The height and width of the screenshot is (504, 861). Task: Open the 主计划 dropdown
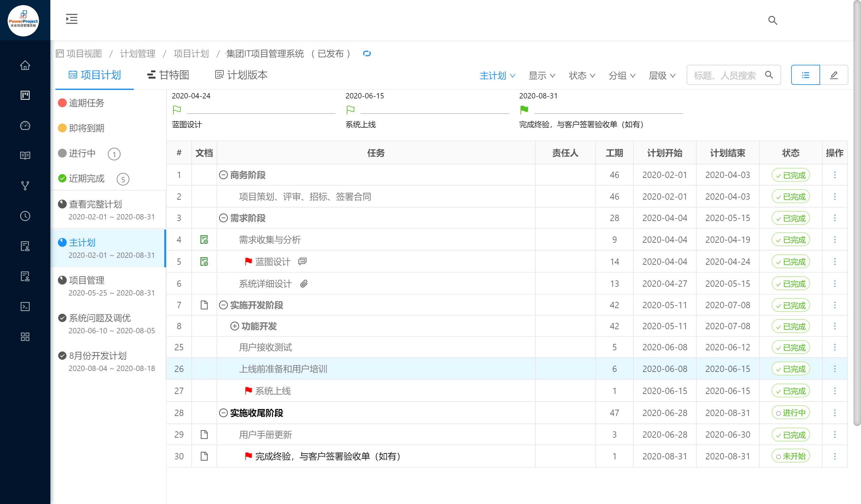tap(498, 75)
